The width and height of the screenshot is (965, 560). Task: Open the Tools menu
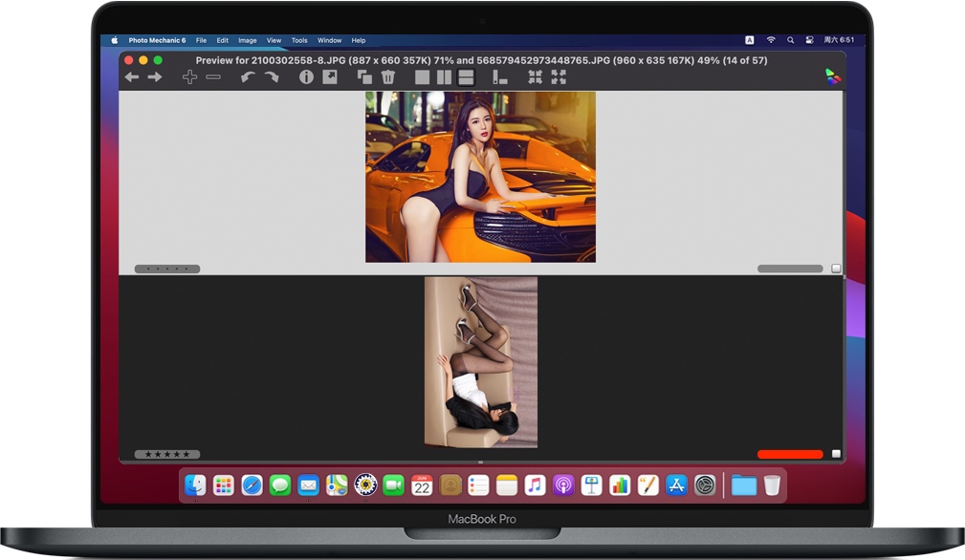pyautogui.click(x=299, y=40)
